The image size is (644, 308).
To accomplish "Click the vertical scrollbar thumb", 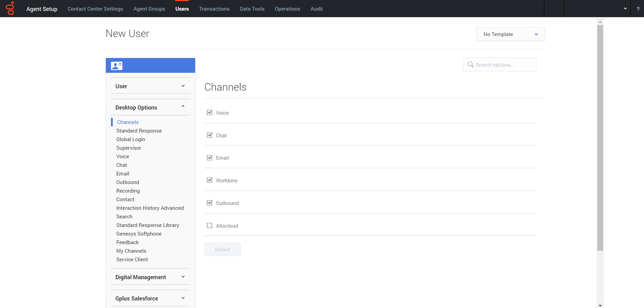I will (x=600, y=138).
